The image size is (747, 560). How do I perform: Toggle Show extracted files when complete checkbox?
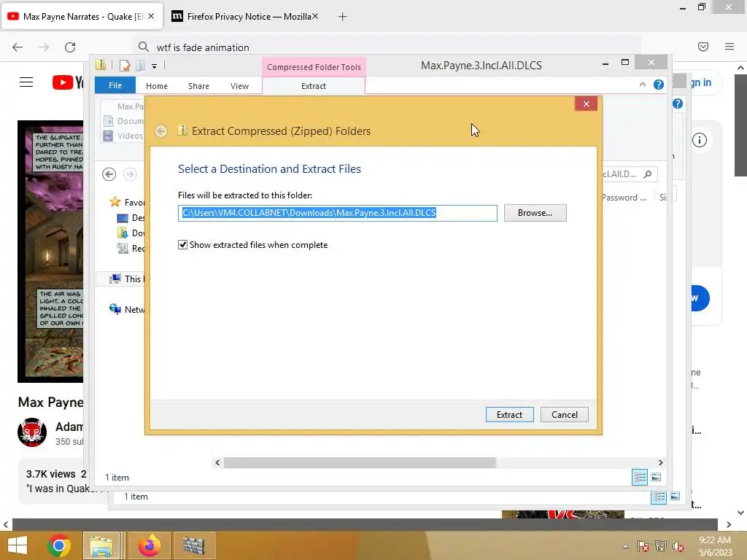point(182,245)
